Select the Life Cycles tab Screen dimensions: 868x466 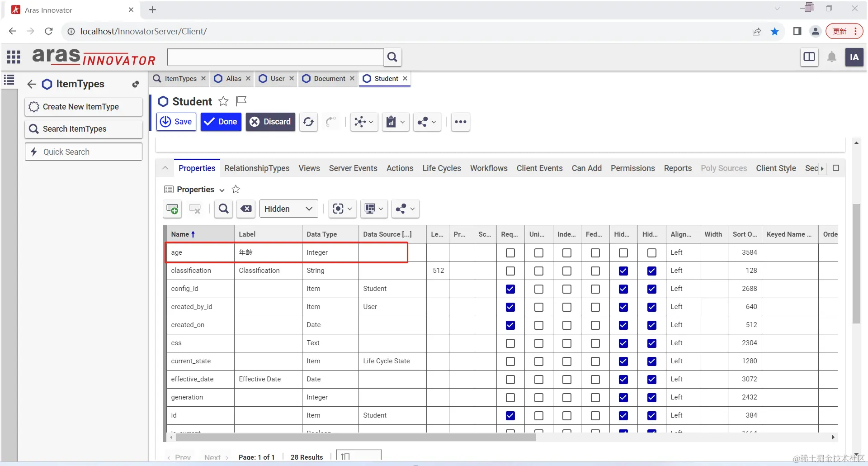pos(442,168)
